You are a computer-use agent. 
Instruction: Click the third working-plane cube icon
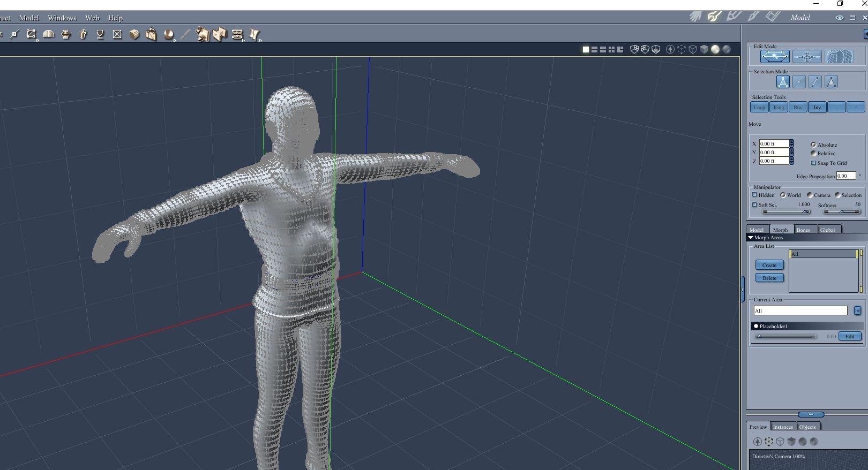(656, 49)
